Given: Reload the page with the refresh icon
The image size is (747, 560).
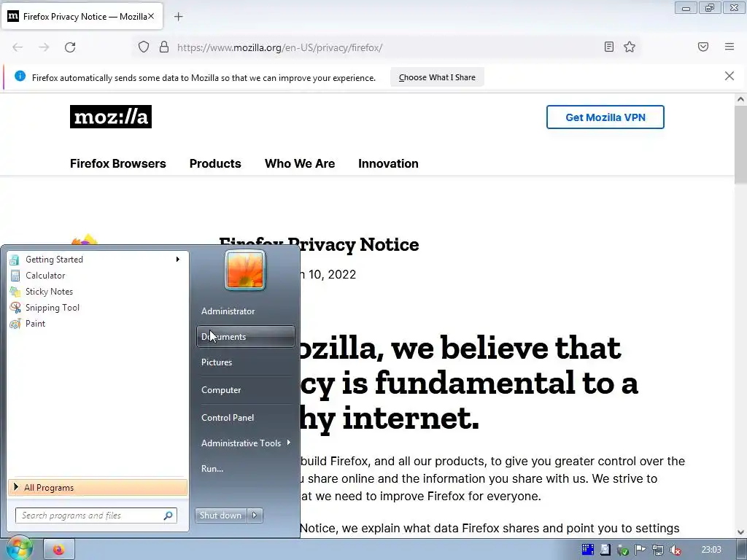Looking at the screenshot, I should point(70,47).
